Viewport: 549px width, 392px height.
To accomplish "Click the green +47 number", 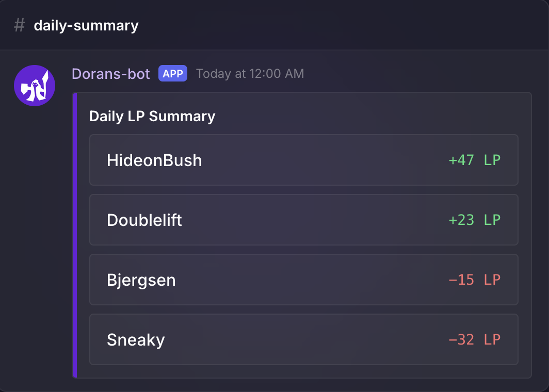I will [x=461, y=160].
